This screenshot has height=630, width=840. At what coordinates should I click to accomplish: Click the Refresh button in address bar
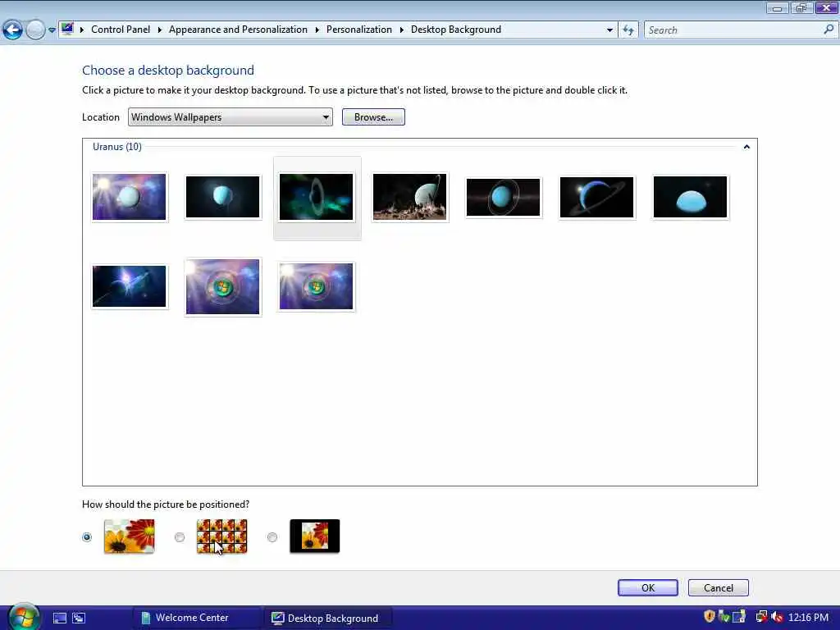[x=628, y=30]
